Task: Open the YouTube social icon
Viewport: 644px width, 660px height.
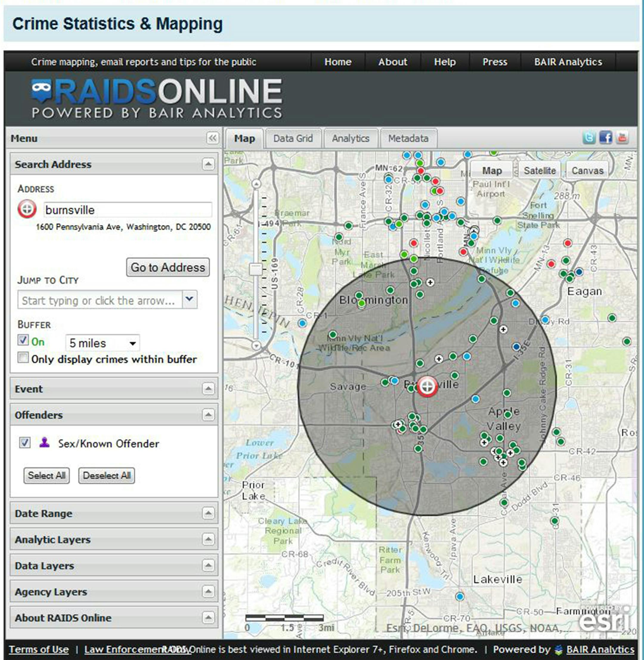Action: 622,138
